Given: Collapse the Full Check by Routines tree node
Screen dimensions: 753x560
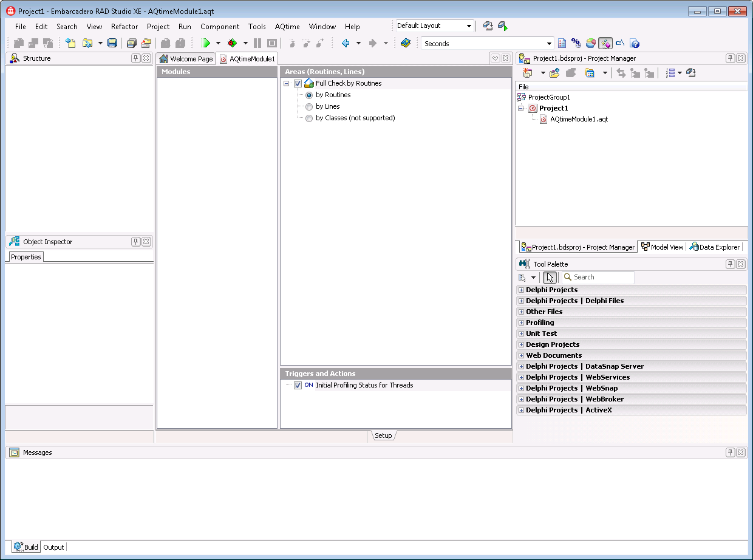Looking at the screenshot, I should (286, 84).
